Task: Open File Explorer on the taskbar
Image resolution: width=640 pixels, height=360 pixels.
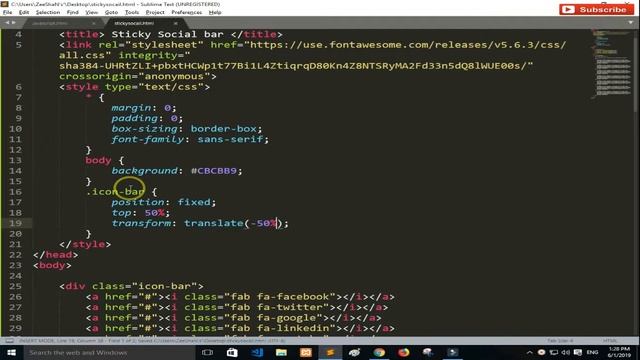Action: tap(281, 352)
